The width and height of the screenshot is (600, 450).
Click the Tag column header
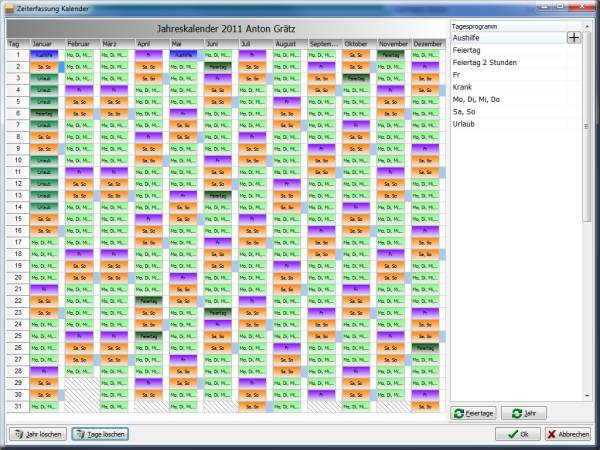18,44
